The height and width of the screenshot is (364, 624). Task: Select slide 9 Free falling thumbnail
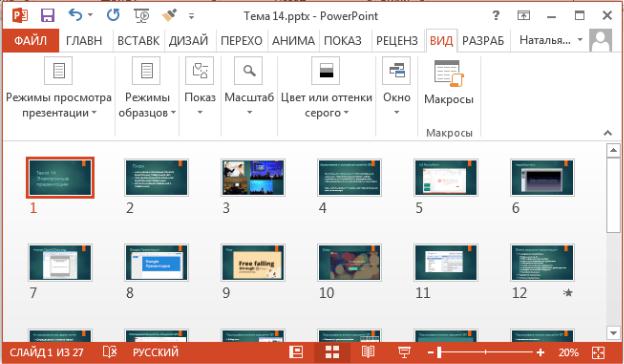253,263
